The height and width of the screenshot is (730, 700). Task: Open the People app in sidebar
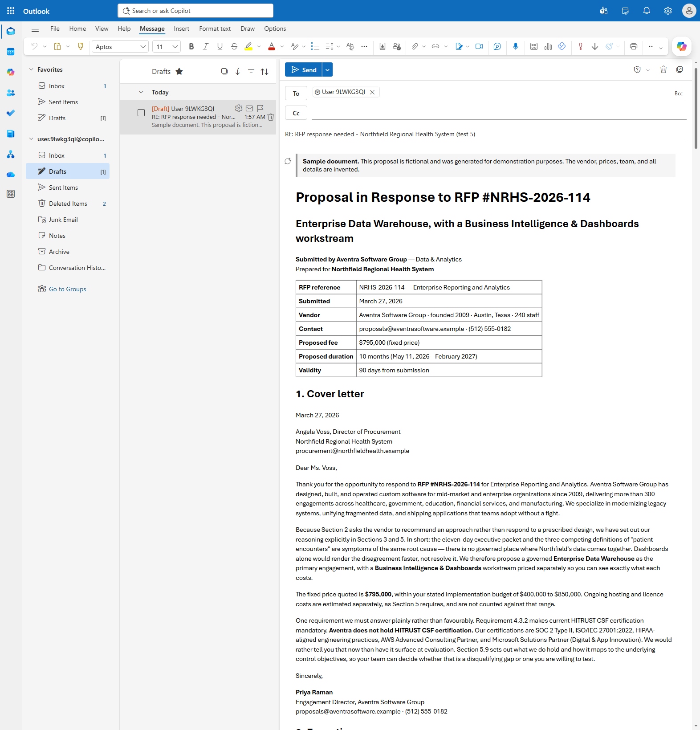pos(11,93)
